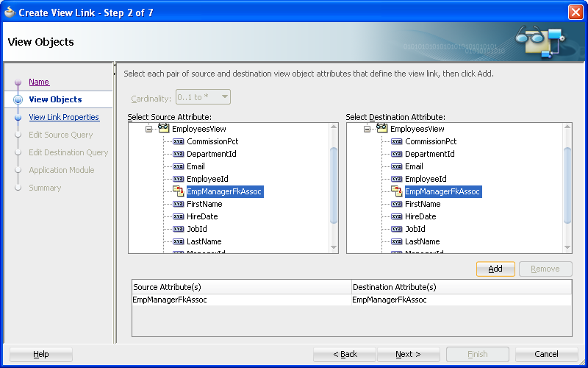Click the EmployeeId attribute icon in the source tree

coord(178,179)
